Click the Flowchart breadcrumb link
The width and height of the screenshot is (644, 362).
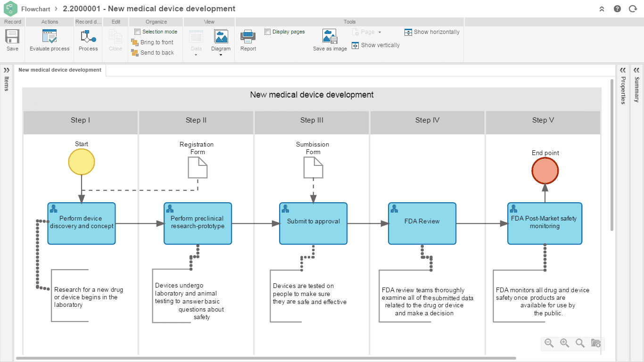click(x=36, y=9)
